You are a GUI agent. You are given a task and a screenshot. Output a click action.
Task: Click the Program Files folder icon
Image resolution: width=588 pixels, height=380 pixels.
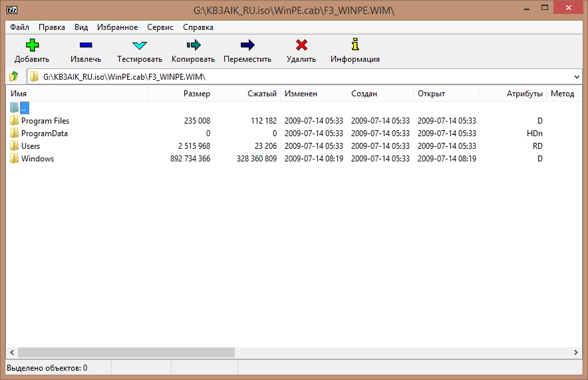coord(14,120)
